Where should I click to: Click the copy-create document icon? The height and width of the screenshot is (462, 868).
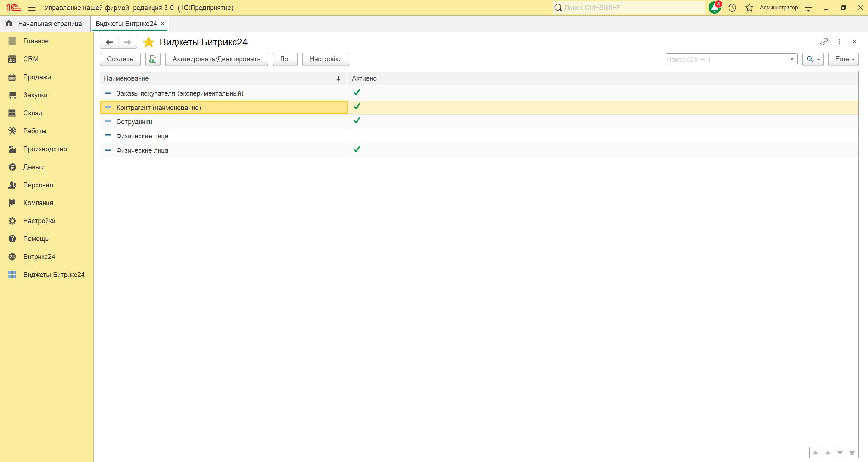click(x=153, y=59)
